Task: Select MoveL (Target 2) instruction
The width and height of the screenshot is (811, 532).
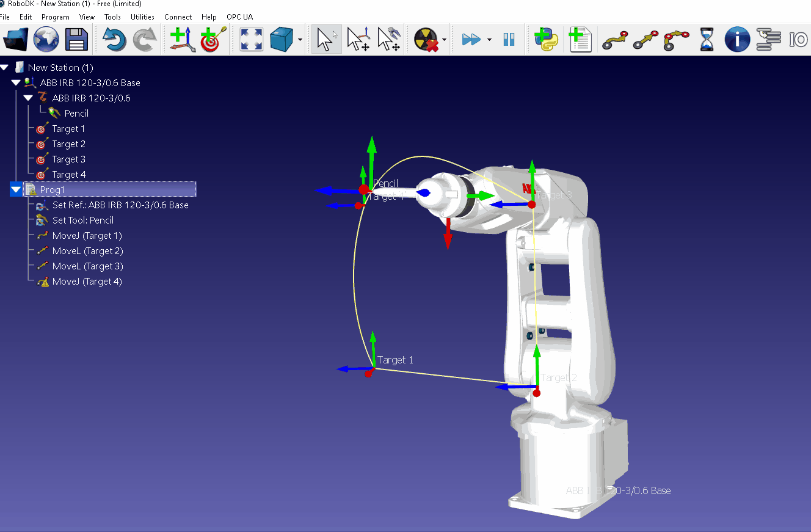Action: (87, 250)
